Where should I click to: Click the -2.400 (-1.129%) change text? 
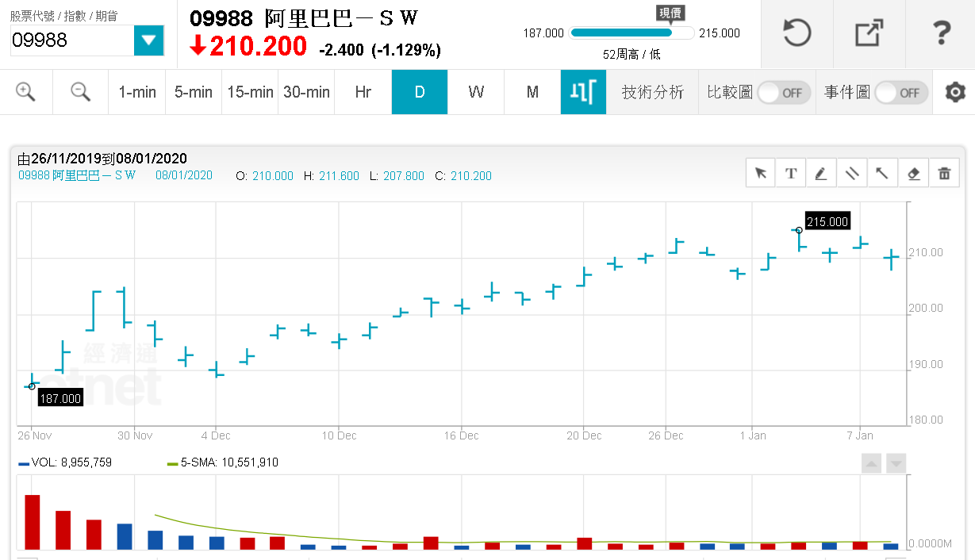point(380,50)
